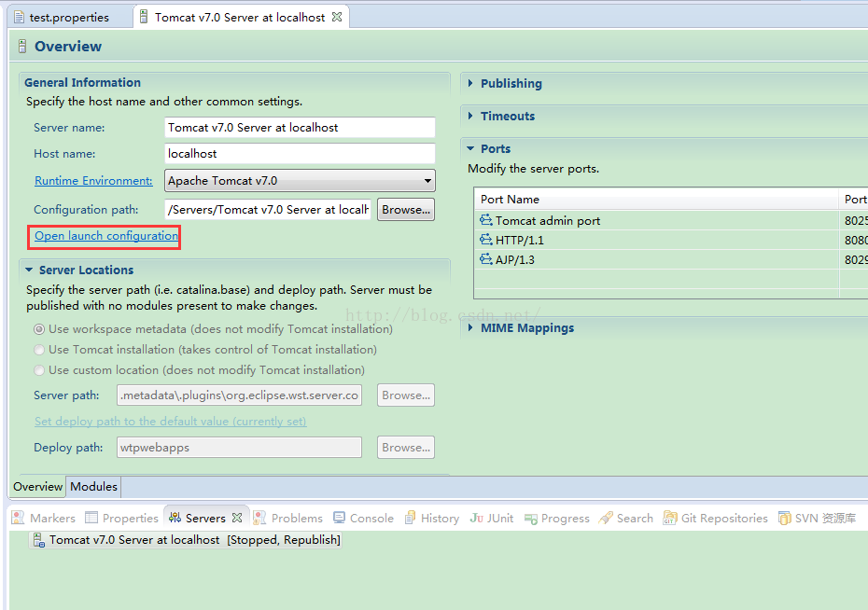Click the Servers view icon

(175, 518)
